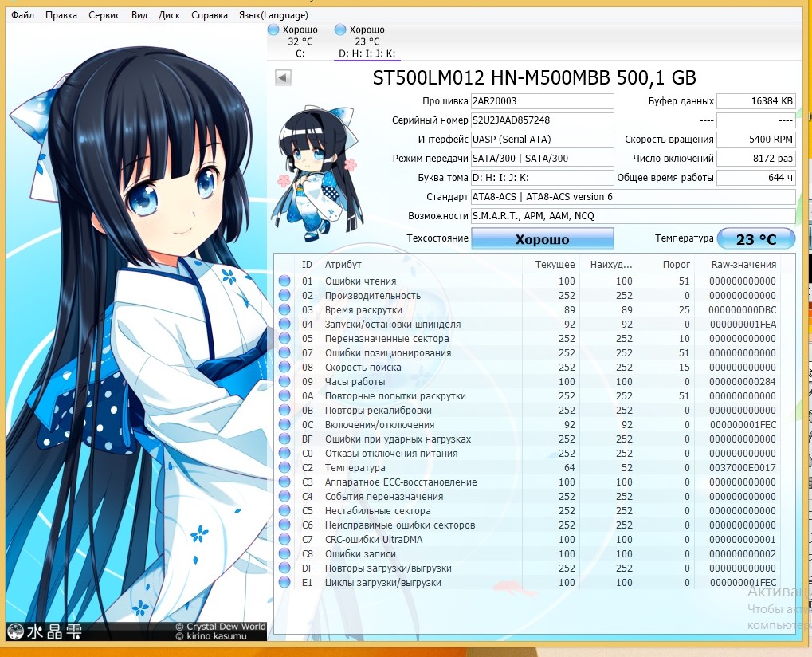Image resolution: width=812 pixels, height=657 pixels.
Task: Click status icon of Отказы отключения питания
Action: pos(284,453)
